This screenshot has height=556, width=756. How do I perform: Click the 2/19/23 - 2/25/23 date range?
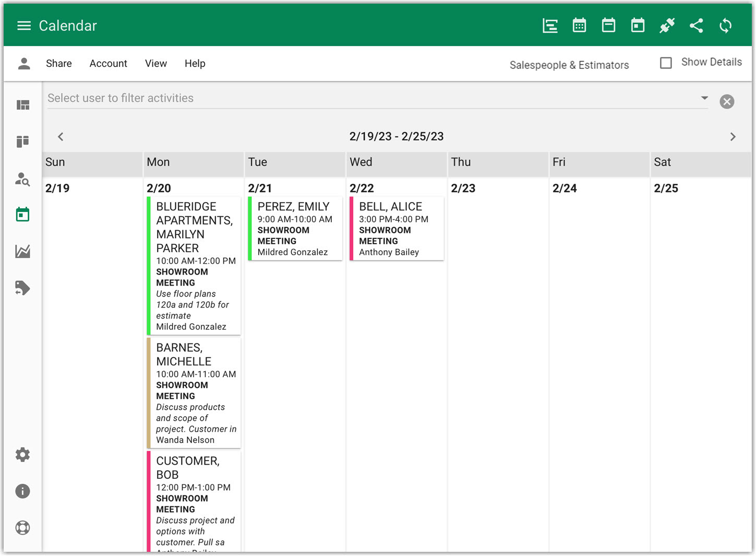[397, 136]
